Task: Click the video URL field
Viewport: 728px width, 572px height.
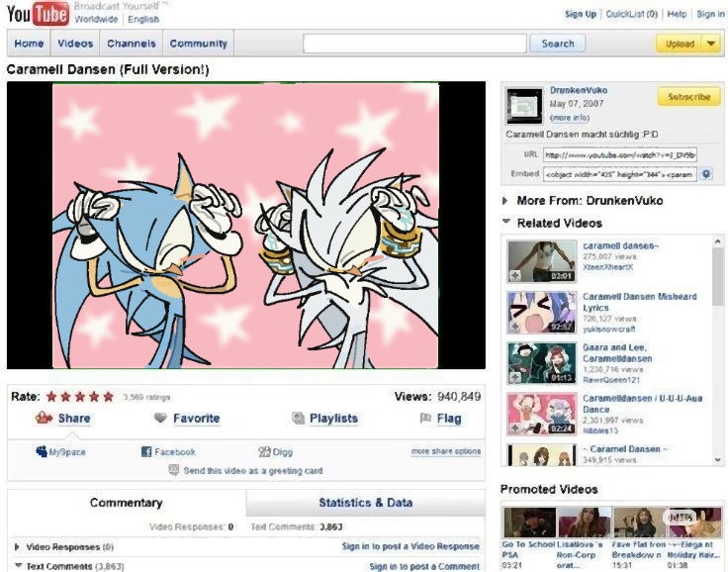Action: [x=620, y=154]
